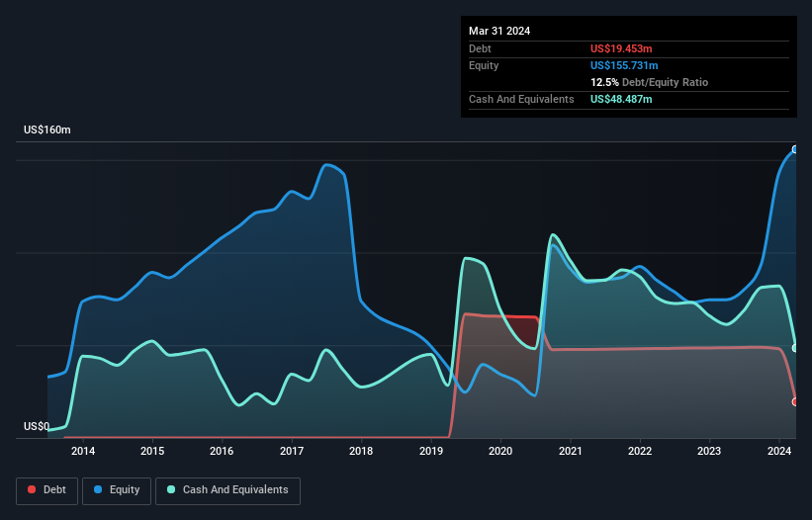Click the 2020 x-axis label
The height and width of the screenshot is (520, 812).
(x=500, y=451)
